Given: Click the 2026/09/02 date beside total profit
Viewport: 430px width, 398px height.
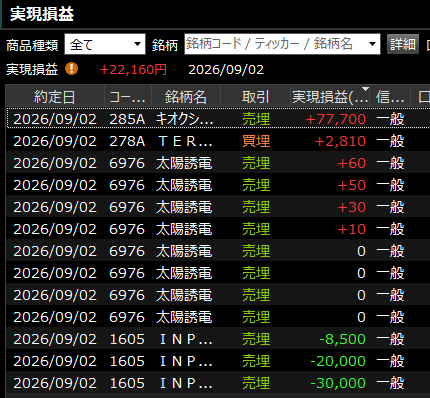Looking at the screenshot, I should click(226, 70).
